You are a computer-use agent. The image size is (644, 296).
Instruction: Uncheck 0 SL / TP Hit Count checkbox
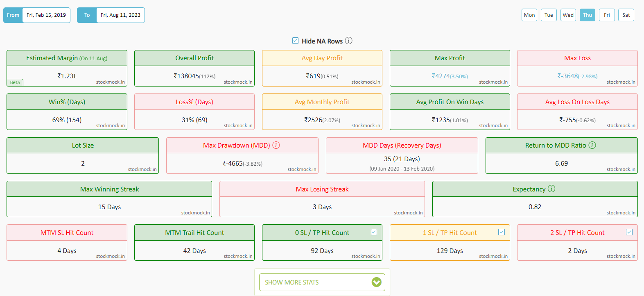[x=374, y=232]
